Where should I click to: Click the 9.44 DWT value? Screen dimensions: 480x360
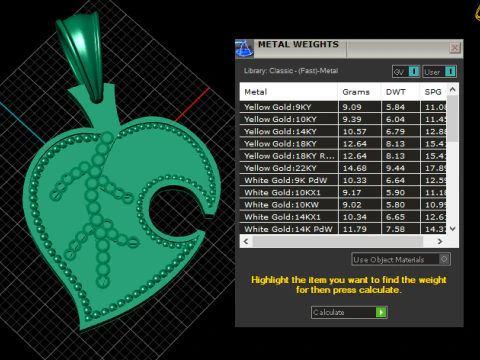click(x=395, y=168)
